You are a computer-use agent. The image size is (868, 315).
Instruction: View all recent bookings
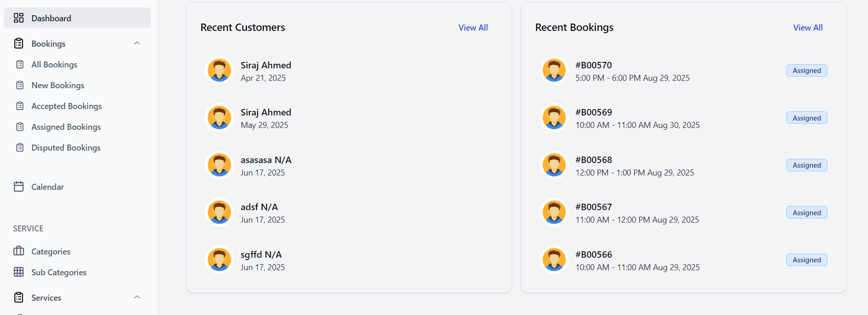[808, 28]
